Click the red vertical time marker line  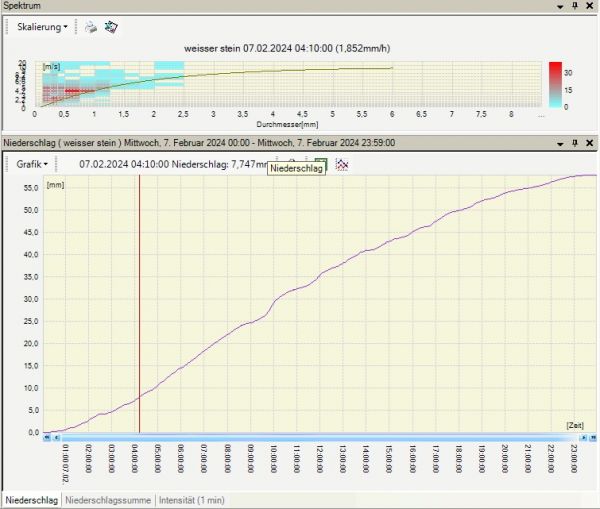(x=139, y=300)
